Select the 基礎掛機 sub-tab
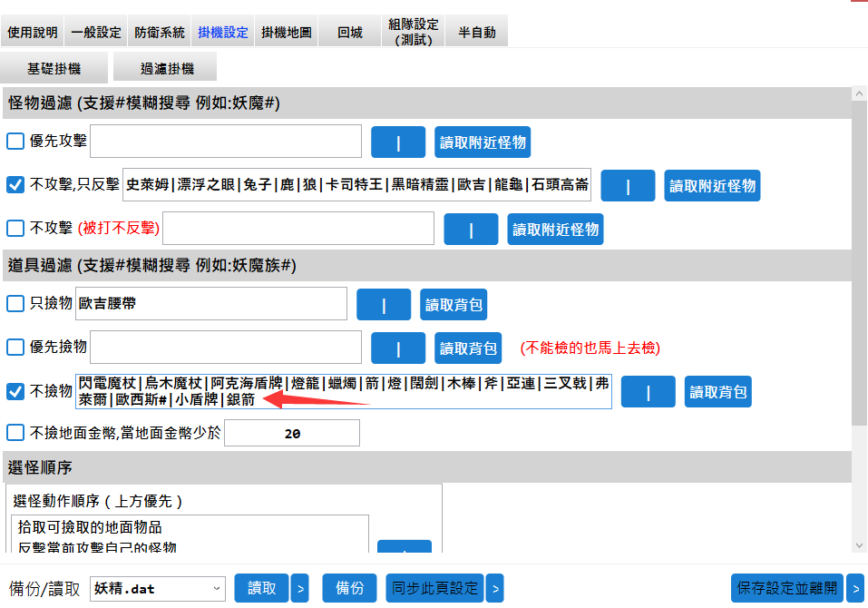 54,68
